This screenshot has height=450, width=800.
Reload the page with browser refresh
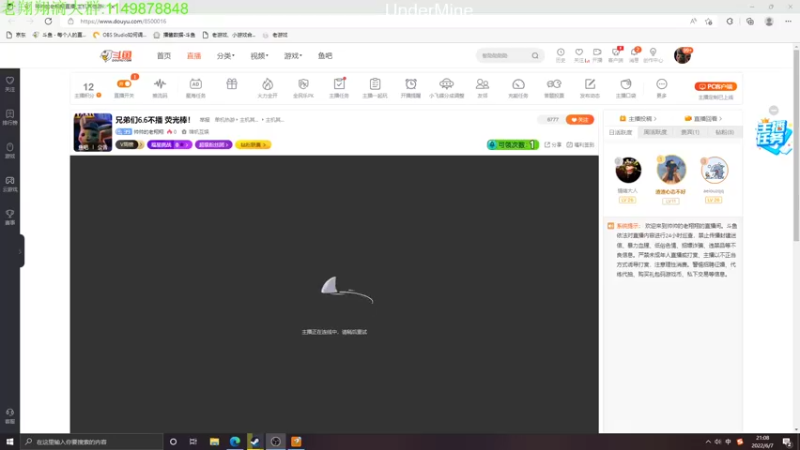[x=48, y=21]
